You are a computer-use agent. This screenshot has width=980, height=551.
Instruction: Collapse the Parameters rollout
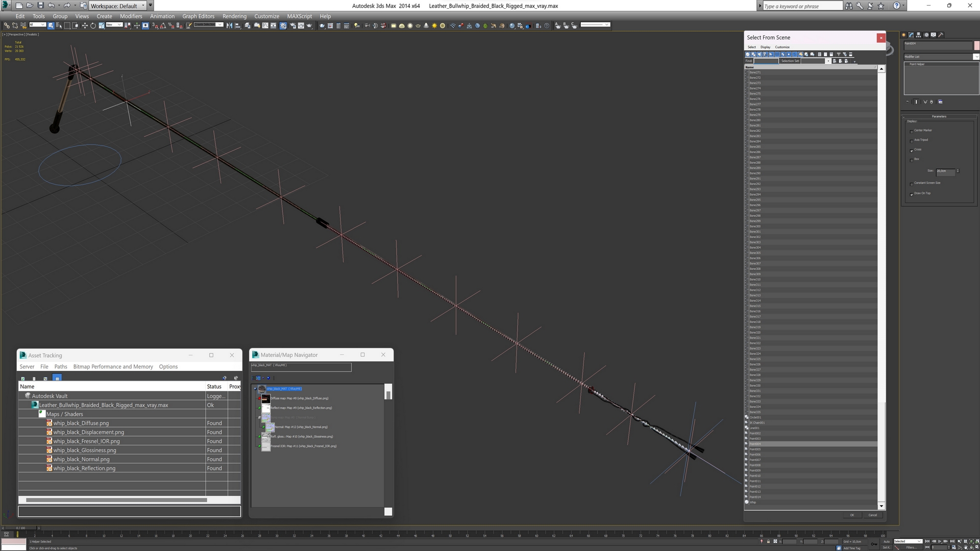click(x=939, y=116)
